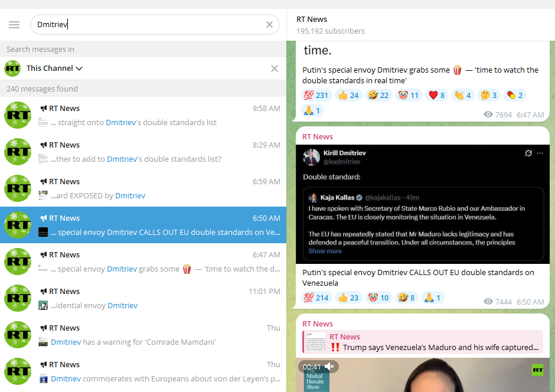Click RT News sender name on video post
Viewport: 555px width, 392px height.
(x=318, y=324)
